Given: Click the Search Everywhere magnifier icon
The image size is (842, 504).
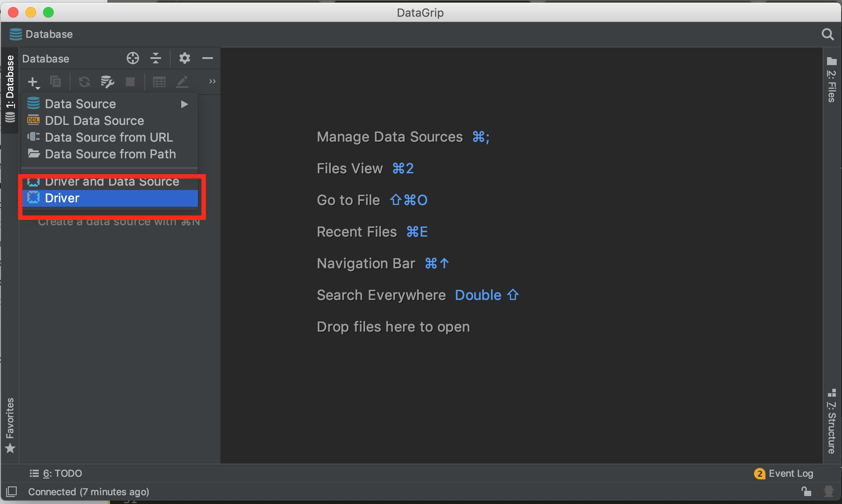Looking at the screenshot, I should [827, 34].
